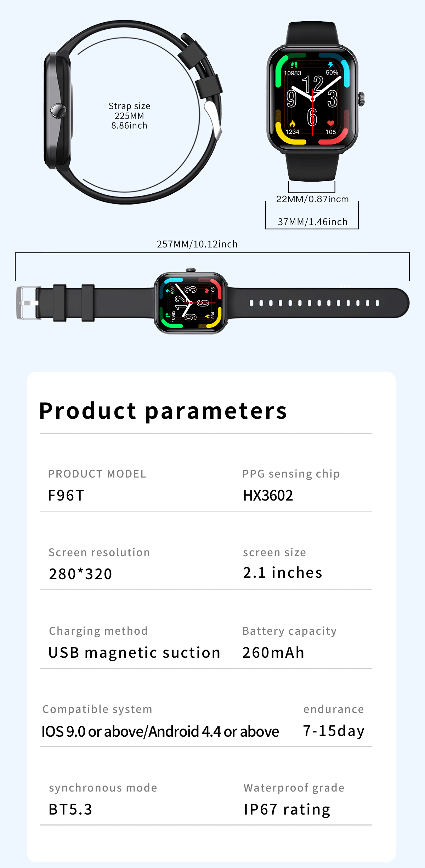The width and height of the screenshot is (425, 868).
Task: Click the "USB magnetic suction" charging text
Action: 135,653
